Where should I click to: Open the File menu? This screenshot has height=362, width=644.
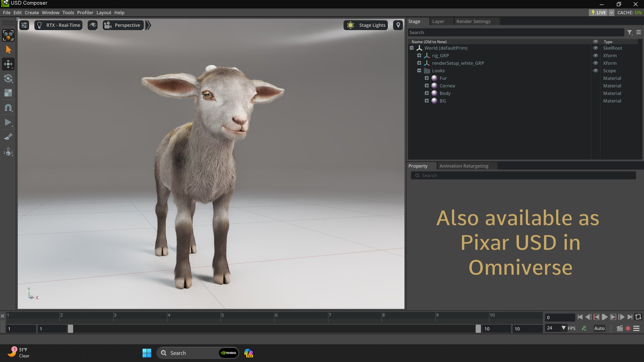(x=7, y=13)
